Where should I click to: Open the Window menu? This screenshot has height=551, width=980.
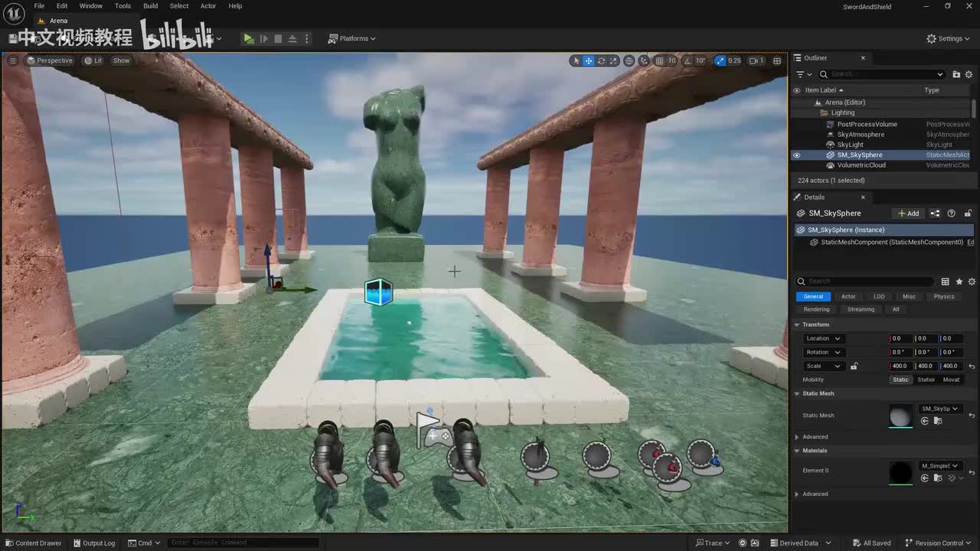pyautogui.click(x=90, y=6)
